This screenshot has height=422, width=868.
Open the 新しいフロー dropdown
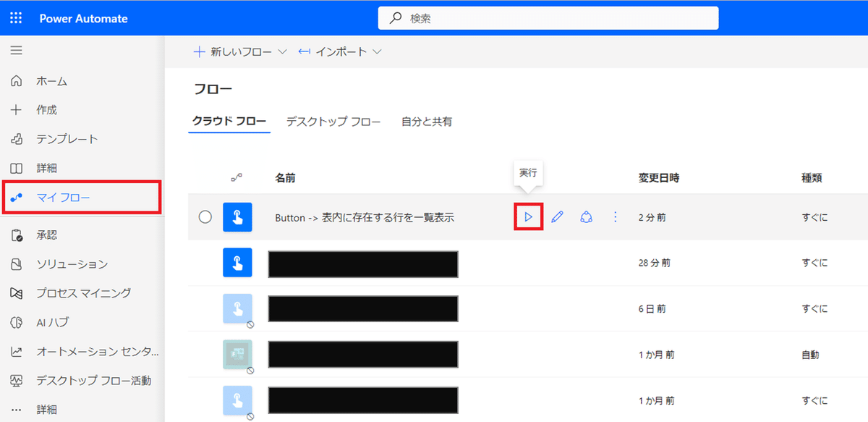pyautogui.click(x=240, y=52)
